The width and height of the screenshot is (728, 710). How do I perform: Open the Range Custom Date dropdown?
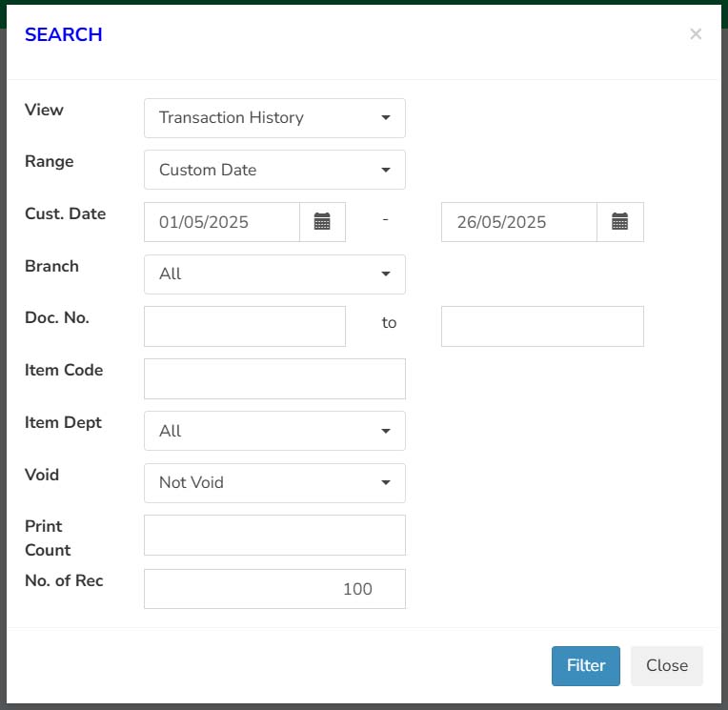[x=274, y=170]
